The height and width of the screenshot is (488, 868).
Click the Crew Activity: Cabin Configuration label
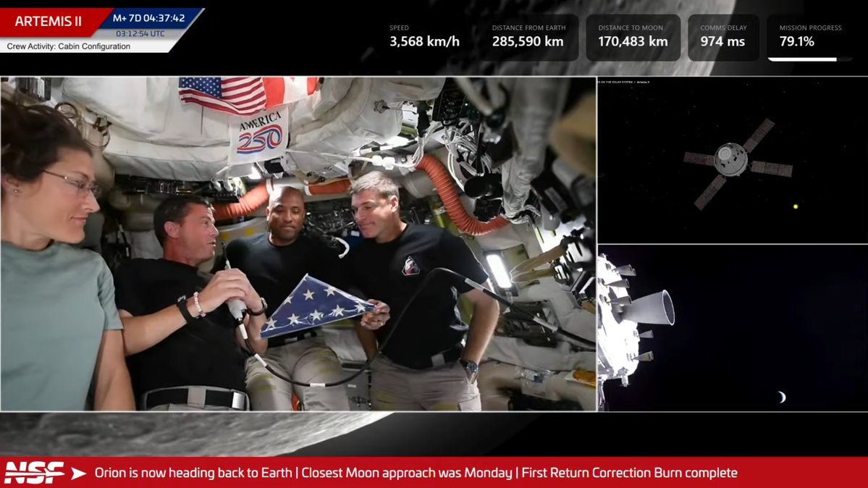pyautogui.click(x=69, y=46)
